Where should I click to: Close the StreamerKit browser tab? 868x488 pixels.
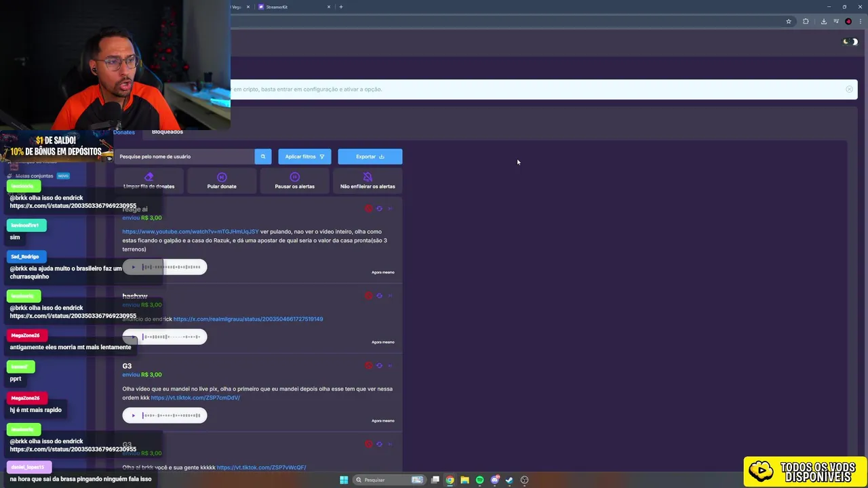coord(329,7)
